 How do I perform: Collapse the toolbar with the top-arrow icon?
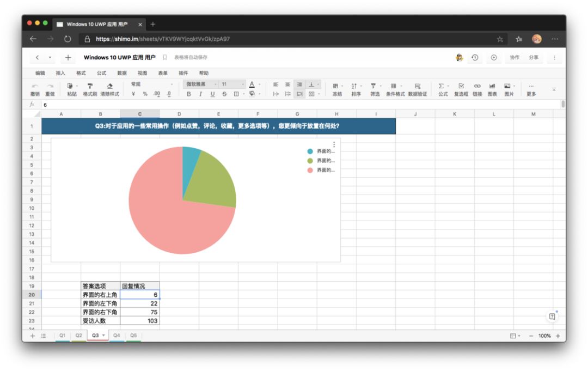(554, 89)
